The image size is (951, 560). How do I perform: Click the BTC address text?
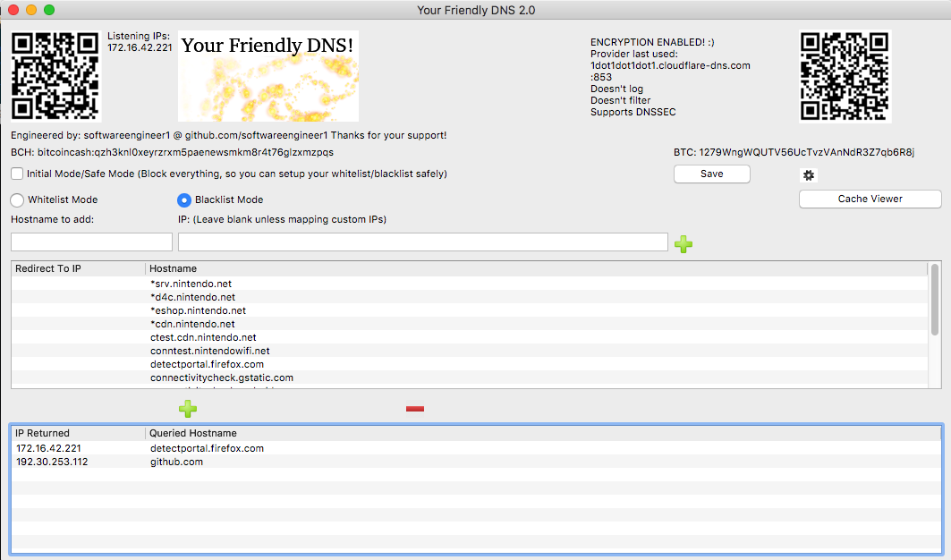point(794,152)
